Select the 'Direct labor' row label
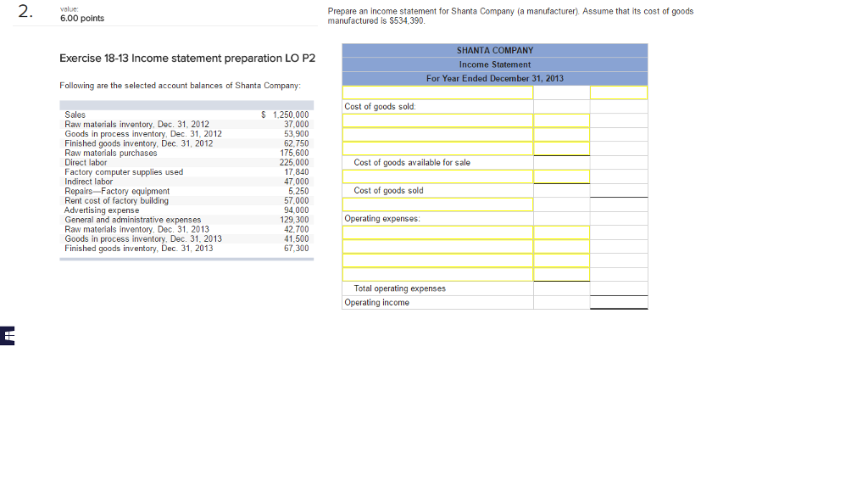Image resolution: width=868 pixels, height=498 pixels. coord(86,162)
